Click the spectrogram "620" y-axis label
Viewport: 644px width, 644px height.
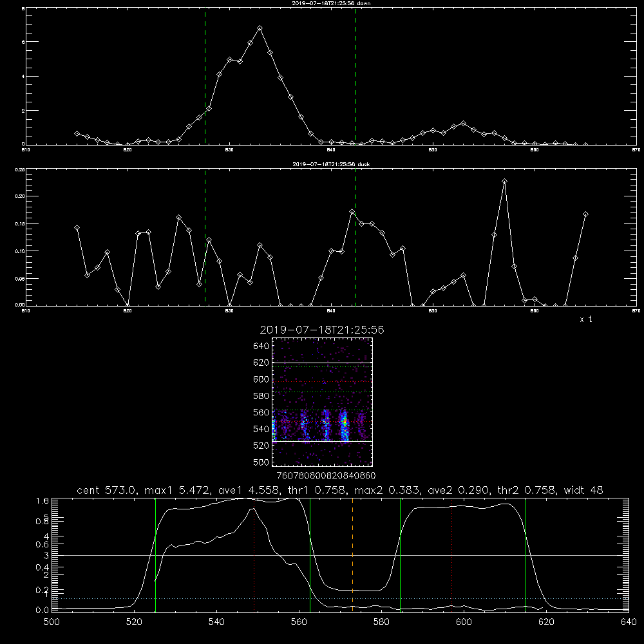pyautogui.click(x=261, y=363)
